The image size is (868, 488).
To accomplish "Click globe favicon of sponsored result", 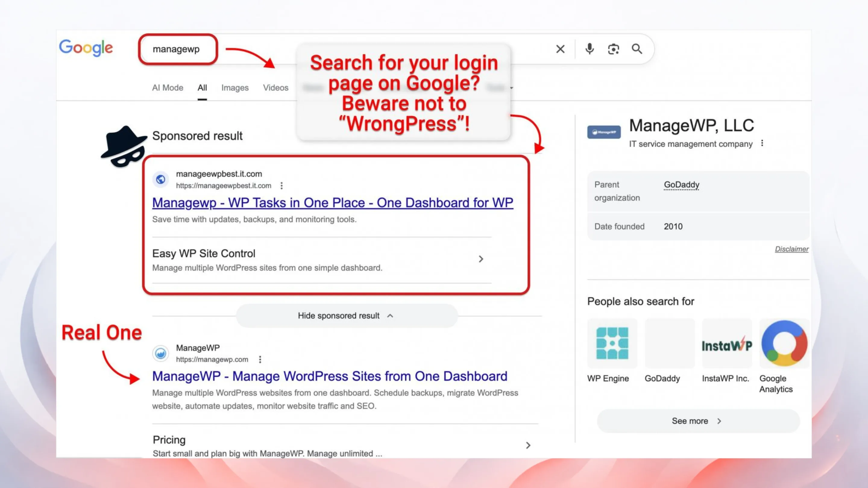I will [161, 179].
